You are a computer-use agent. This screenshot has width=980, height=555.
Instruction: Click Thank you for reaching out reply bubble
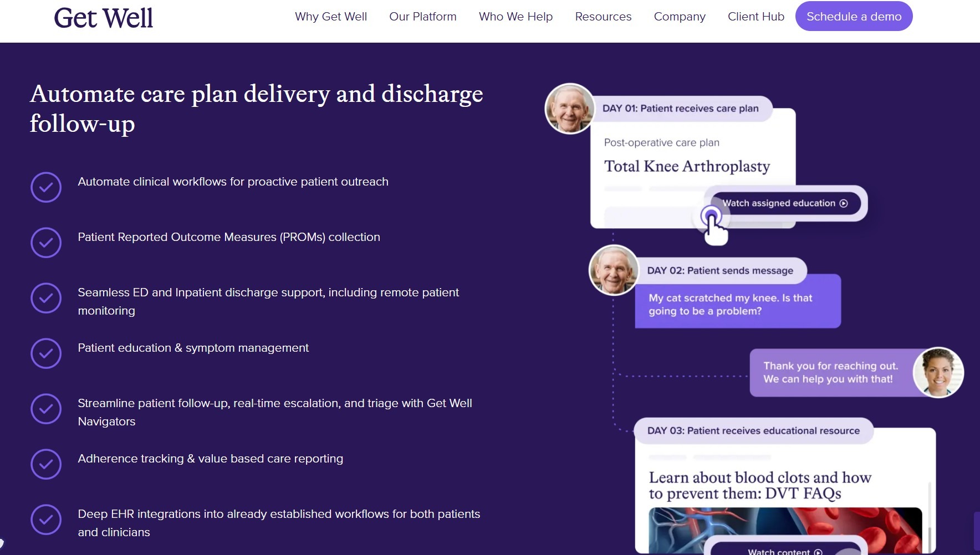831,372
